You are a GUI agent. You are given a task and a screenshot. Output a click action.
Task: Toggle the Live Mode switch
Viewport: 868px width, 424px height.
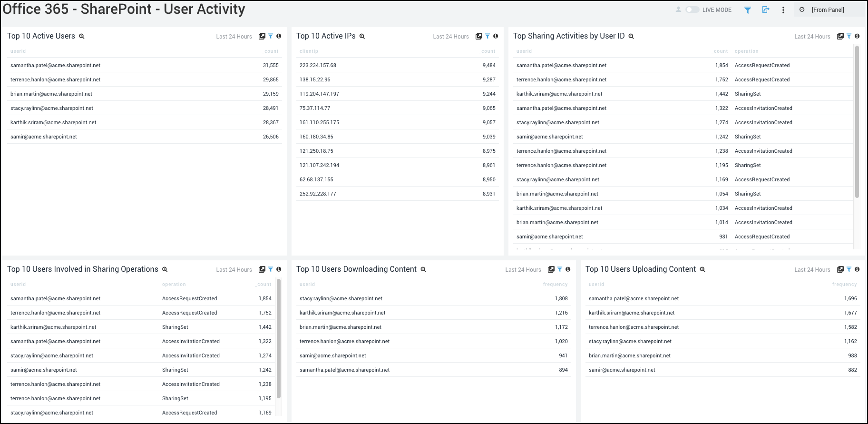(x=692, y=10)
